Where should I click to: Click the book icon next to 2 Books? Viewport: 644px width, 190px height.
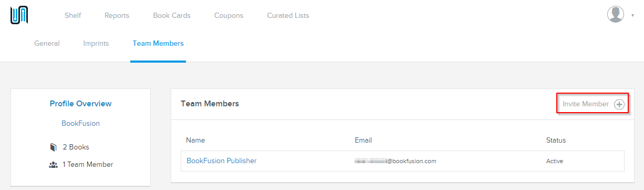[x=53, y=147]
